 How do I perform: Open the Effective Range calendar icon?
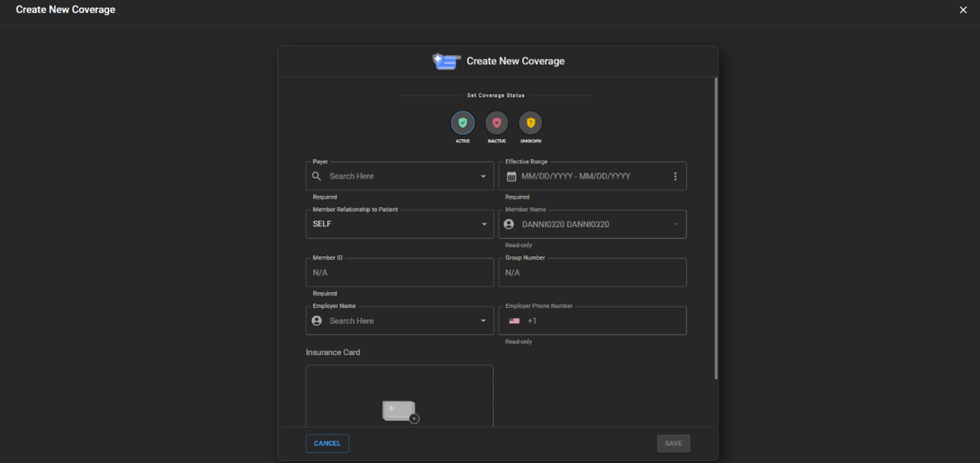click(511, 176)
